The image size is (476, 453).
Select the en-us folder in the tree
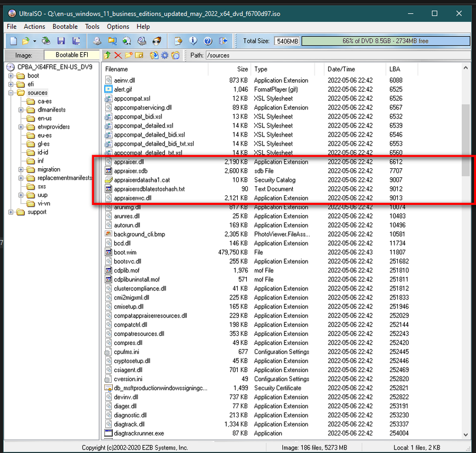[x=44, y=118]
